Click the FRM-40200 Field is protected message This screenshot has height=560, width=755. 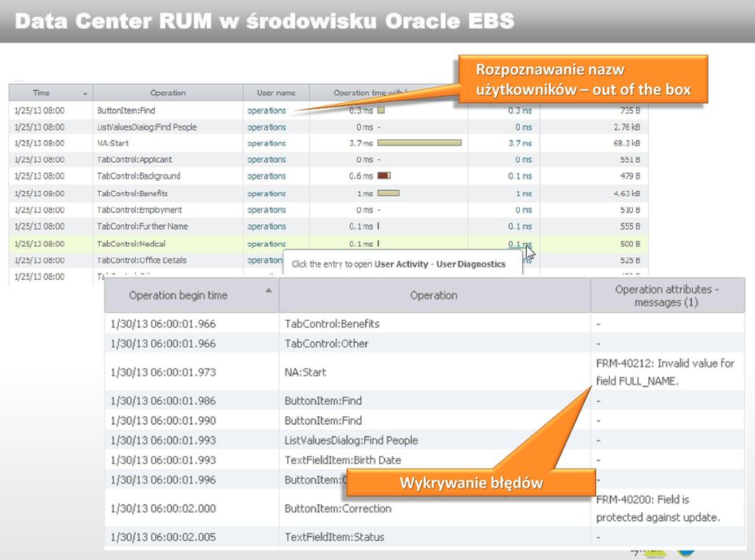click(x=658, y=508)
